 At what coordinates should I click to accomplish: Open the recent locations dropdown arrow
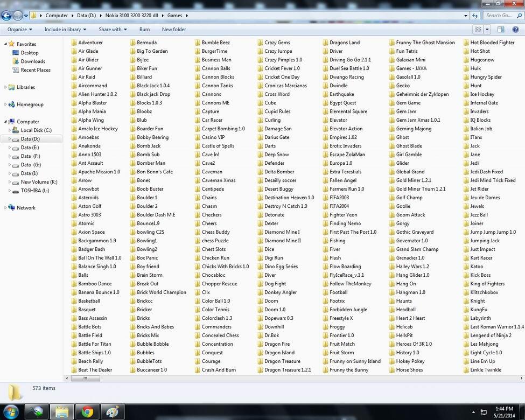(26, 16)
